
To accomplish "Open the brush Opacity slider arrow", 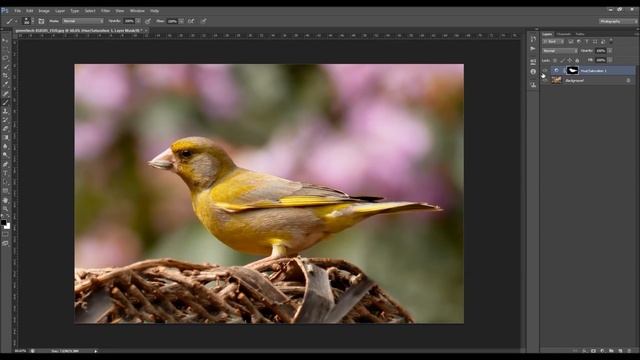I will [x=138, y=21].
